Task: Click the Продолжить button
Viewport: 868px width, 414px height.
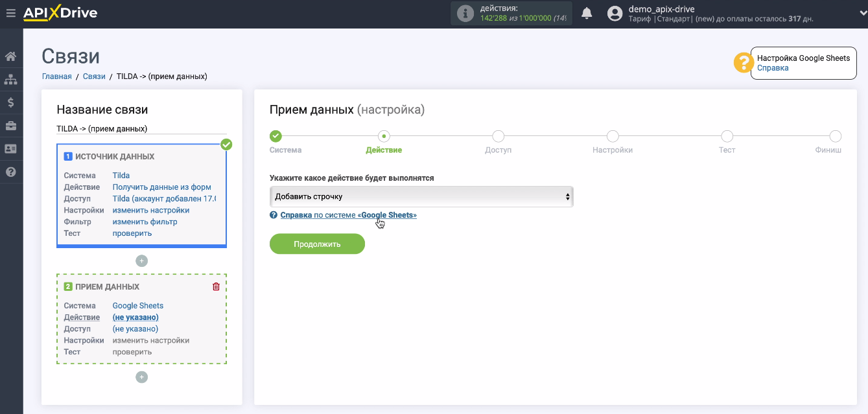Action: coord(317,244)
